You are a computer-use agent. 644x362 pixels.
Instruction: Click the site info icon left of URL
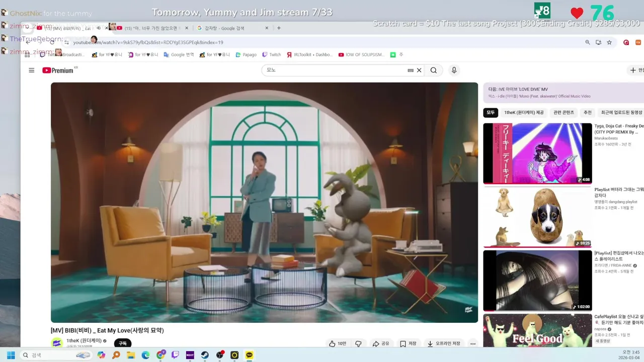coord(67,43)
